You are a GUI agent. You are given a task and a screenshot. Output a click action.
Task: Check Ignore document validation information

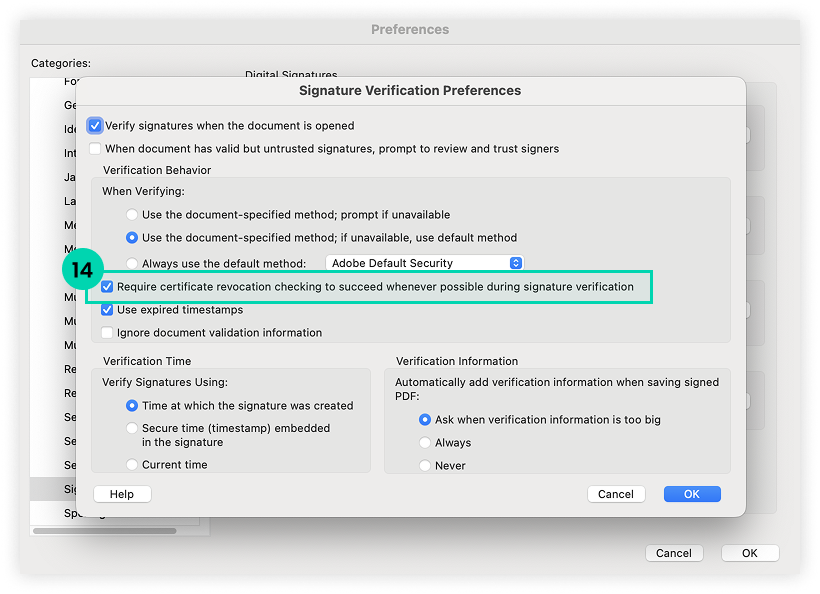coord(107,332)
